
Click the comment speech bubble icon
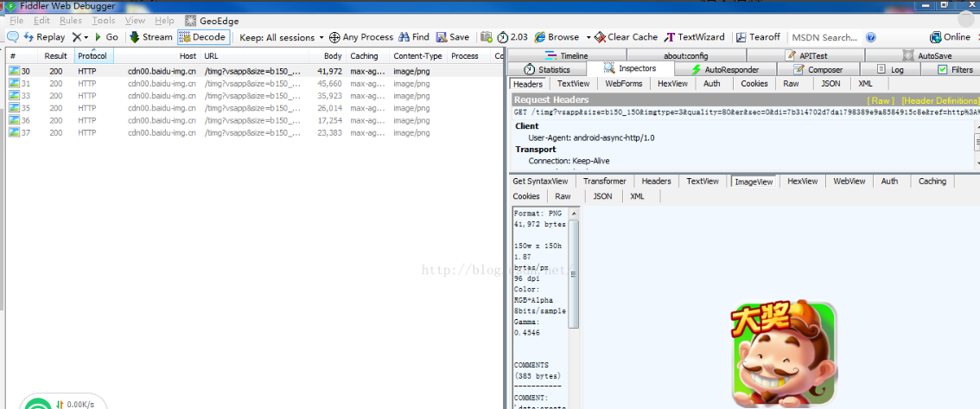point(12,37)
